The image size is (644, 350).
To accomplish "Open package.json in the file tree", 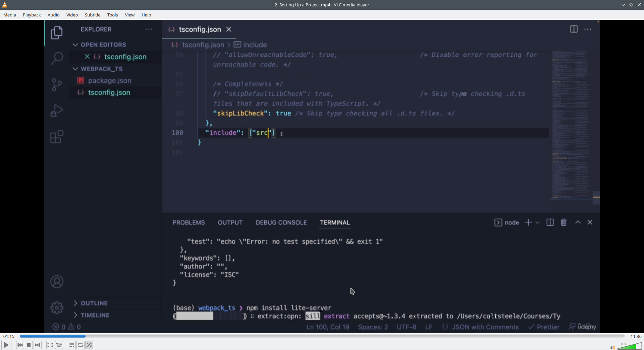I will pos(110,81).
